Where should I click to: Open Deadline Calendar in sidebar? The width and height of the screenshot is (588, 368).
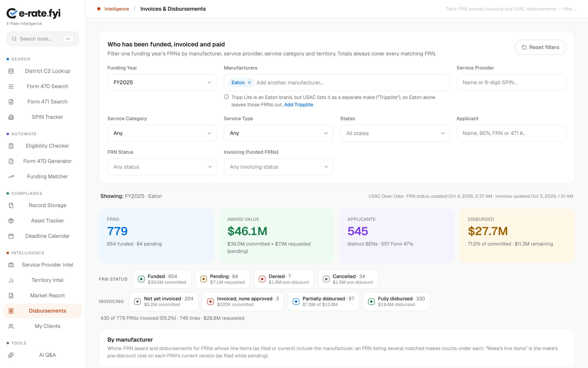click(43, 236)
